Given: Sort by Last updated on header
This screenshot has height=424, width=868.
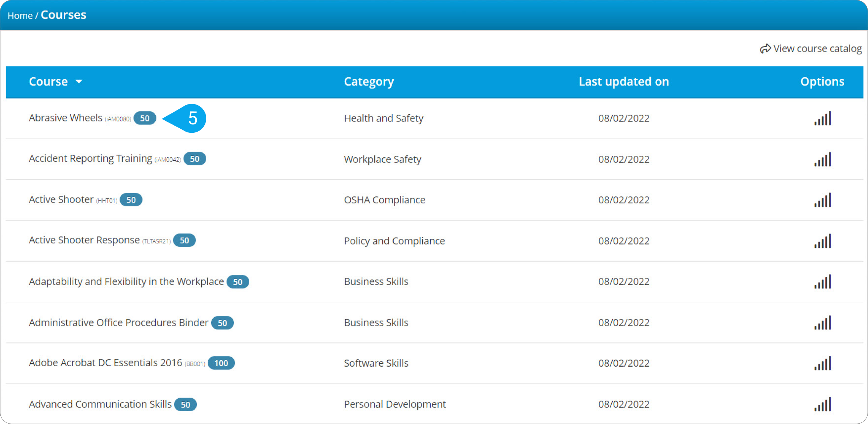Looking at the screenshot, I should point(624,81).
